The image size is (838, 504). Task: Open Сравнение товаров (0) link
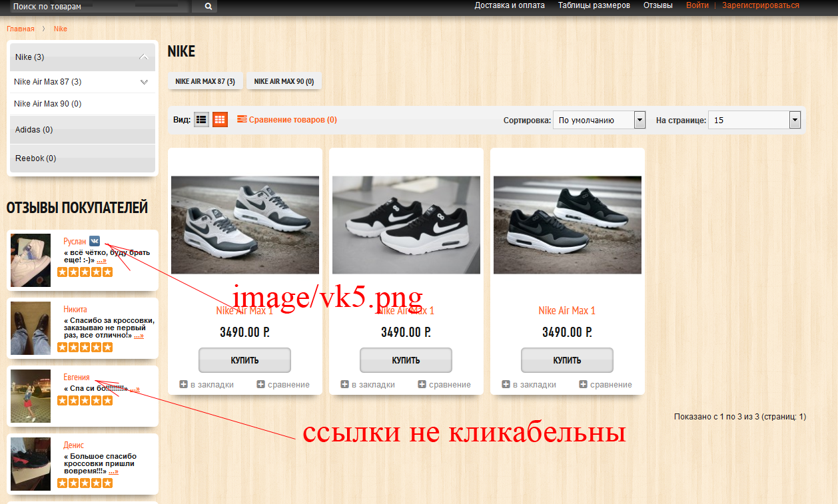point(287,120)
